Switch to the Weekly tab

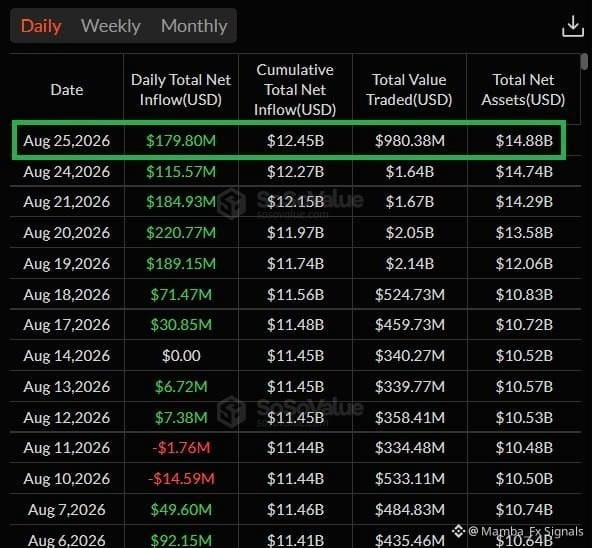click(x=111, y=26)
